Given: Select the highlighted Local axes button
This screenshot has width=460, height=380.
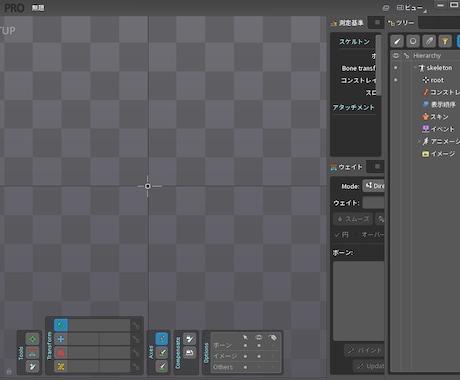Looking at the screenshot, I should pos(162,339).
